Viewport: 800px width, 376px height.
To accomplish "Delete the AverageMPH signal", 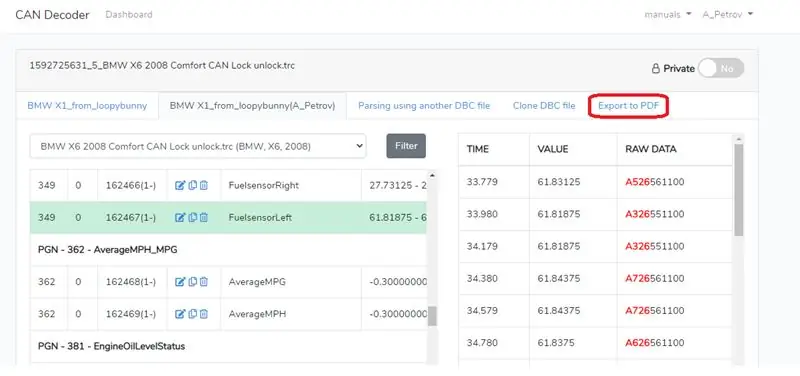I will [x=204, y=314].
